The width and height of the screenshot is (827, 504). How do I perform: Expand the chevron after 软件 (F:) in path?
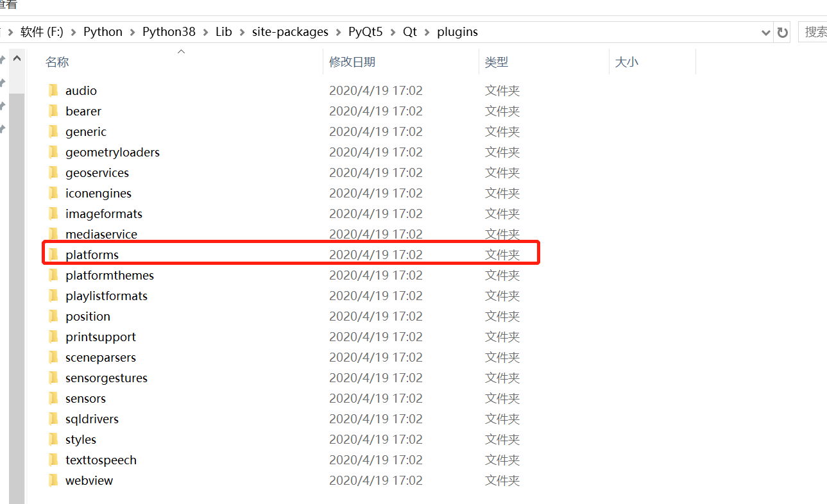[x=73, y=32]
